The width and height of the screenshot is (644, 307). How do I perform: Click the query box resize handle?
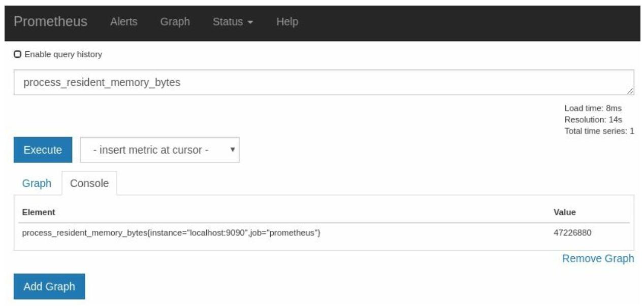click(630, 91)
